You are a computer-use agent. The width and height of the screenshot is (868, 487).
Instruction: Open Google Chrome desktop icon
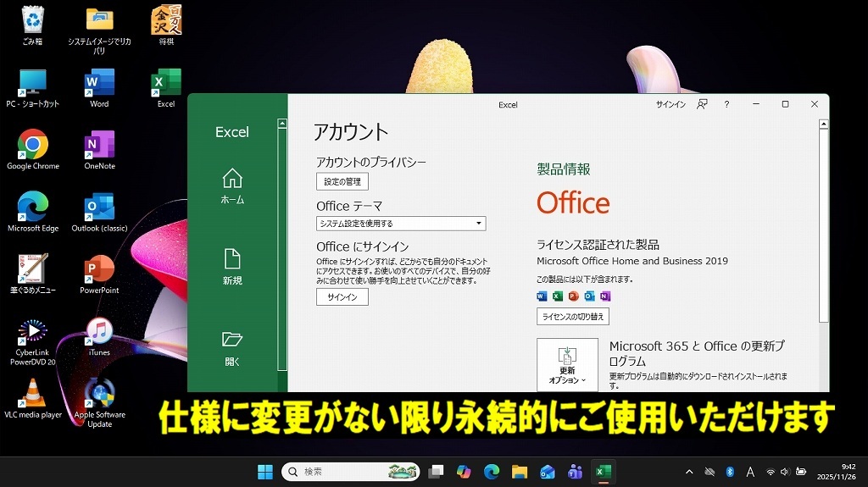tap(33, 149)
